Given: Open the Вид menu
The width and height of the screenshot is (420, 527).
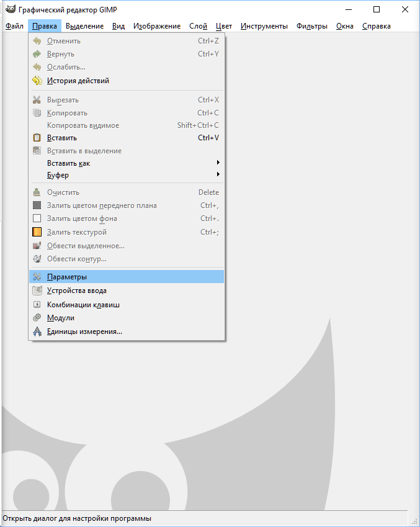Looking at the screenshot, I should click(x=118, y=26).
